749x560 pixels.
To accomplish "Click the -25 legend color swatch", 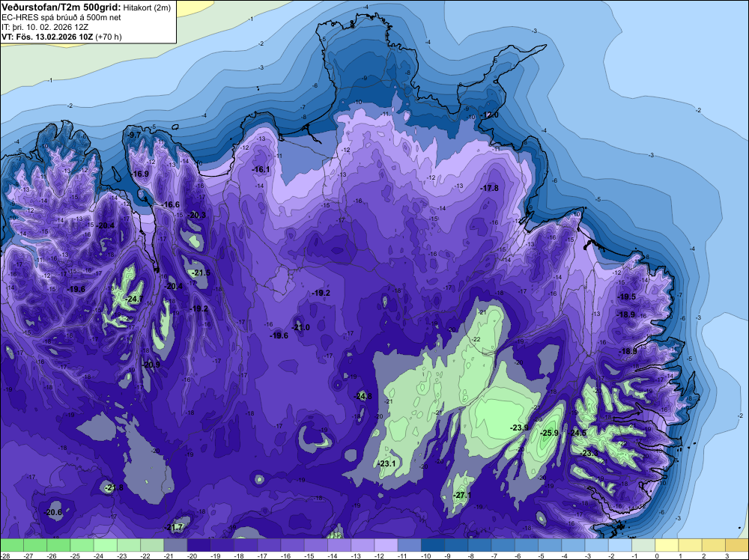I will (x=82, y=546).
